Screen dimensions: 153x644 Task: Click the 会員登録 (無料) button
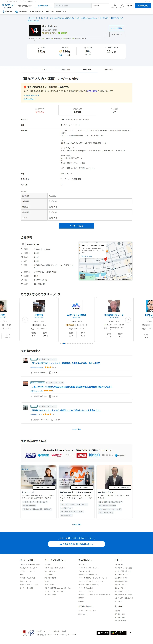coord(143,6)
